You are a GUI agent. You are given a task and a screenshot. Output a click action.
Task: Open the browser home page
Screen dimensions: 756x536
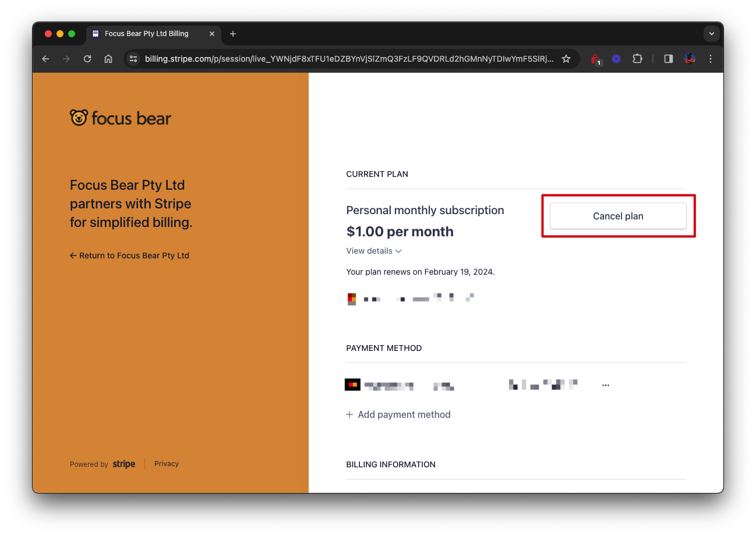click(x=108, y=59)
